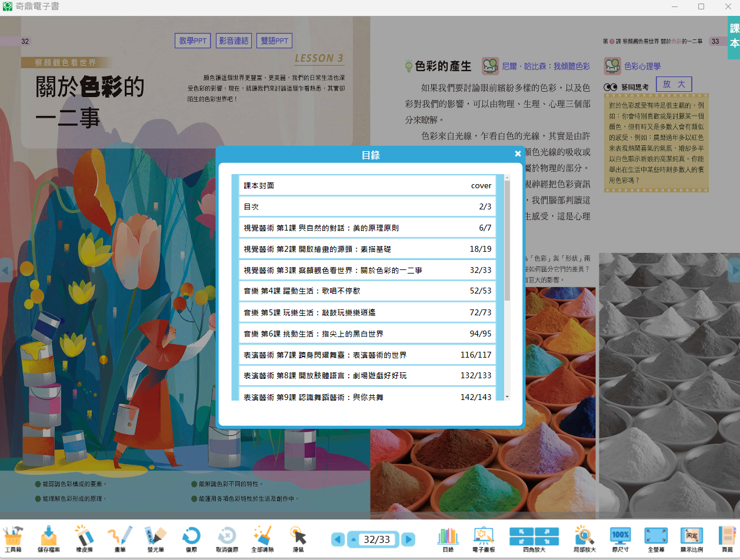
Task: Select 課本封面 cover entry
Action: (x=368, y=185)
